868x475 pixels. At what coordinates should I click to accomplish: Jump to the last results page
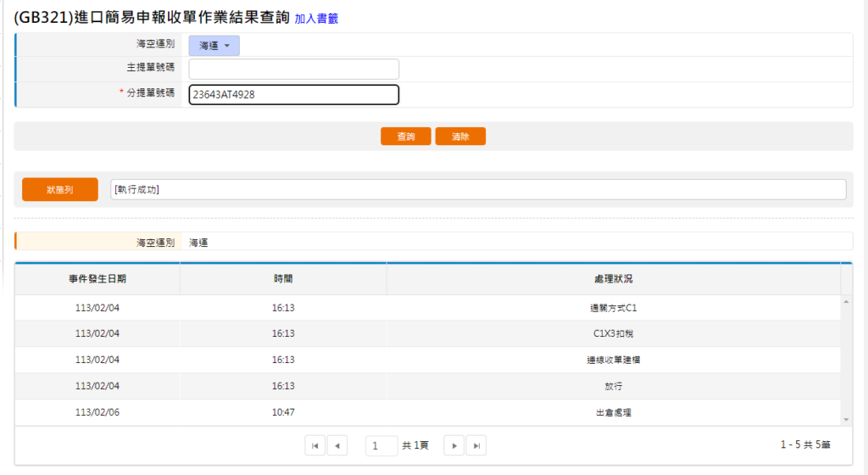coord(476,445)
